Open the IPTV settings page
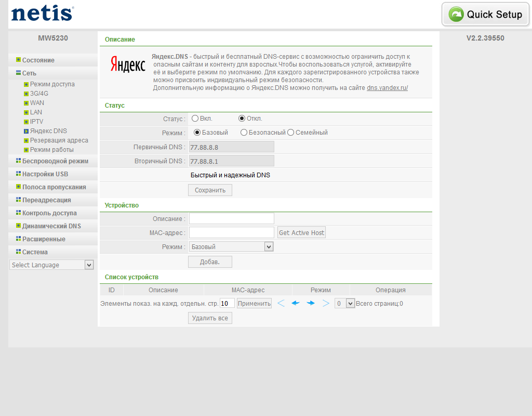The height and width of the screenshot is (416, 532). tap(37, 122)
